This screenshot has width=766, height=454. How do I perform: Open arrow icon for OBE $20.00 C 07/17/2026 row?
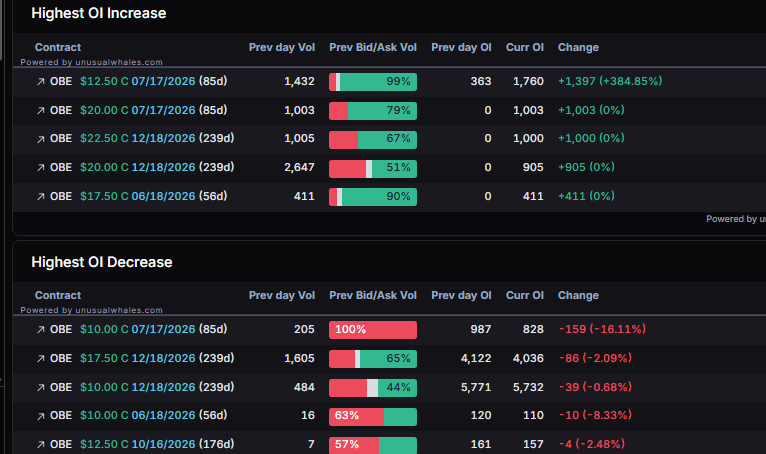41,110
